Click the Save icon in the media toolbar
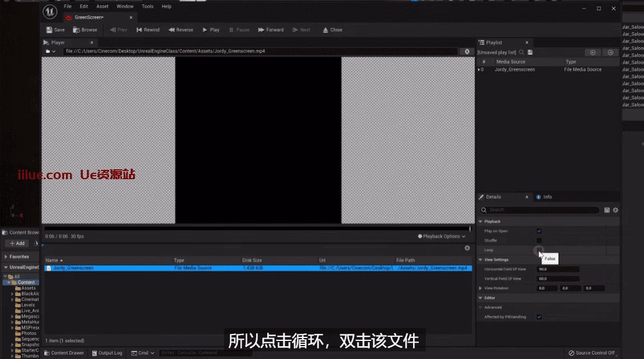This screenshot has height=359, width=644. 50,30
